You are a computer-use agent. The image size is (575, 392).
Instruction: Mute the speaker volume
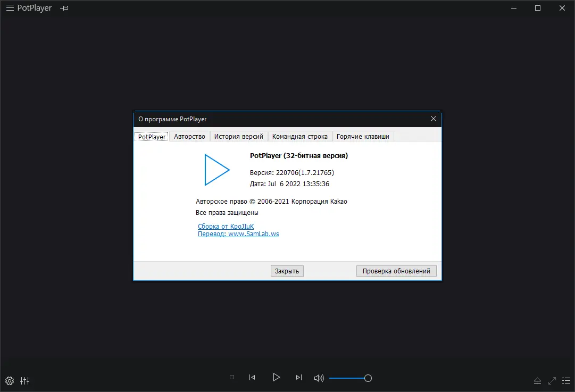(318, 378)
